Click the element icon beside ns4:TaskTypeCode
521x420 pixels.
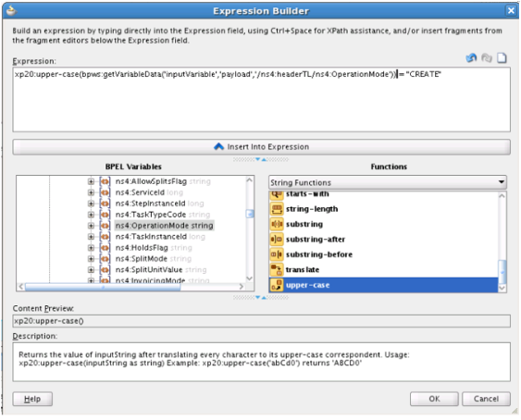105,215
